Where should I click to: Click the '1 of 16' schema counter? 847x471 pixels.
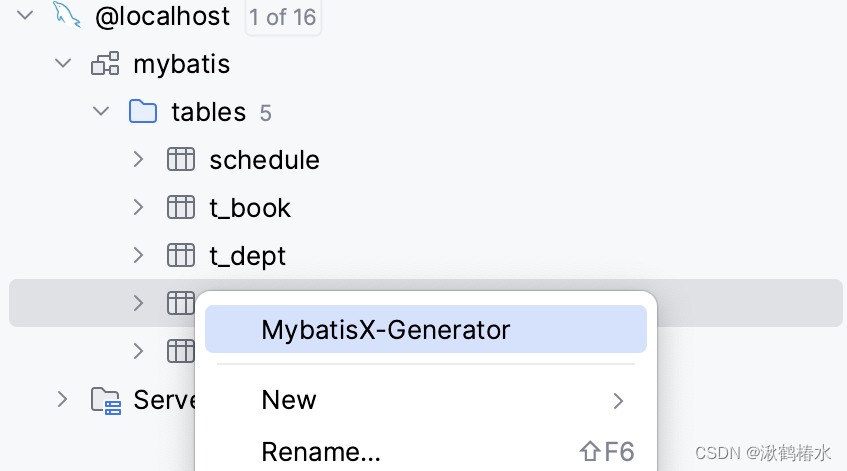coord(283,17)
